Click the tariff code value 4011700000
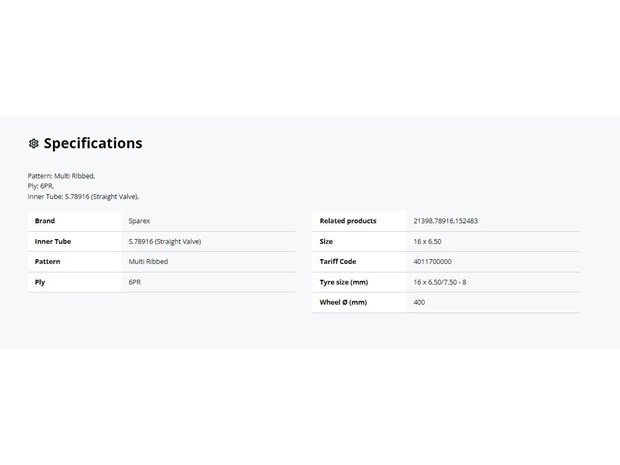The width and height of the screenshot is (620, 465). coord(433,262)
